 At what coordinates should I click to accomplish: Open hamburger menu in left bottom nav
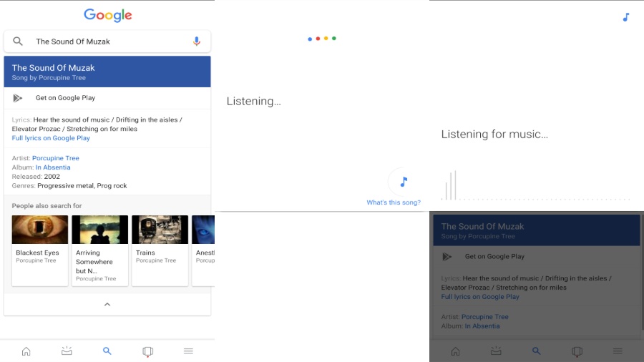(x=188, y=351)
